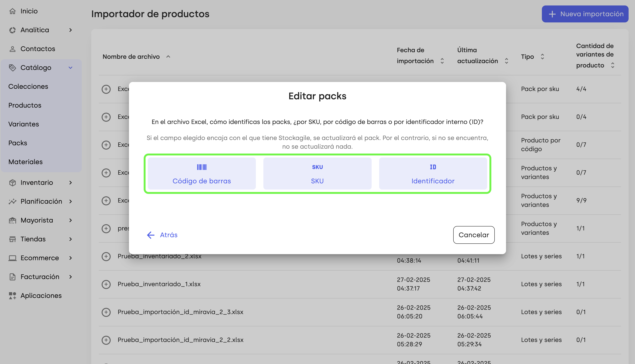Sort by Nombre de archivo arrow
635x364 pixels.
(168, 57)
